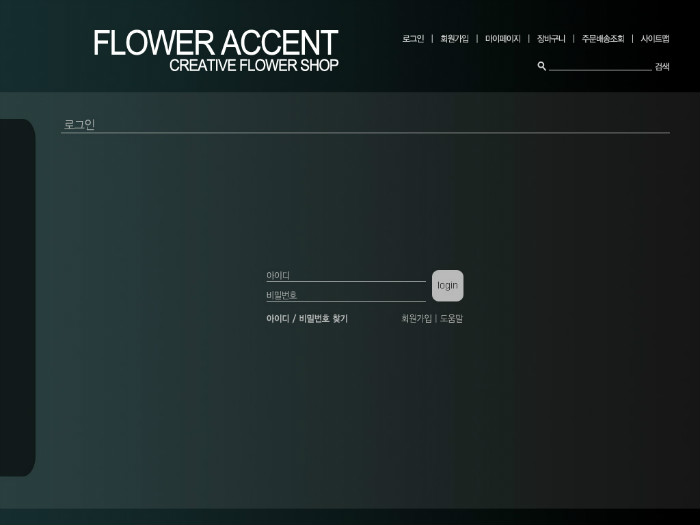Open the 도움말 help link
The image size is (700, 525).
[x=452, y=319]
